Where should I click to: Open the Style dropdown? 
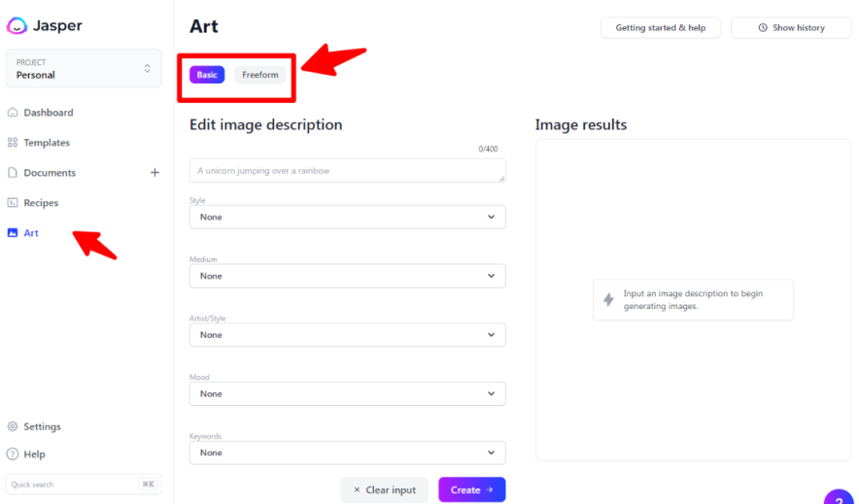(x=347, y=218)
